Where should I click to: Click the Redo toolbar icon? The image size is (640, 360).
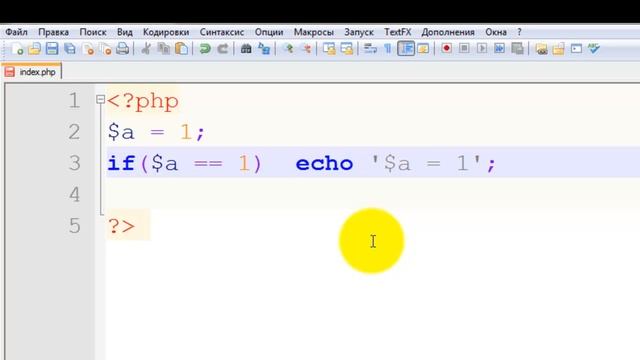[222, 49]
